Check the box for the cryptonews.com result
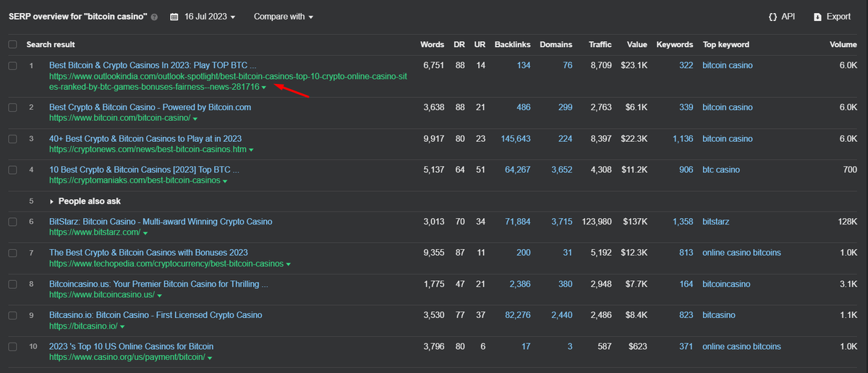Screen dimensions: 868x373 [x=12, y=138]
